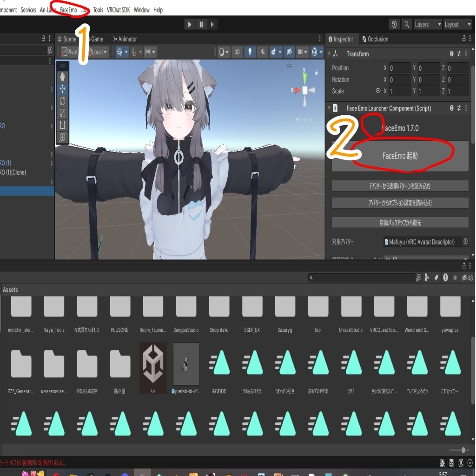Open Project panel kebab menu
Image resolution: width=476 pixels, height=476 pixels.
470,265
